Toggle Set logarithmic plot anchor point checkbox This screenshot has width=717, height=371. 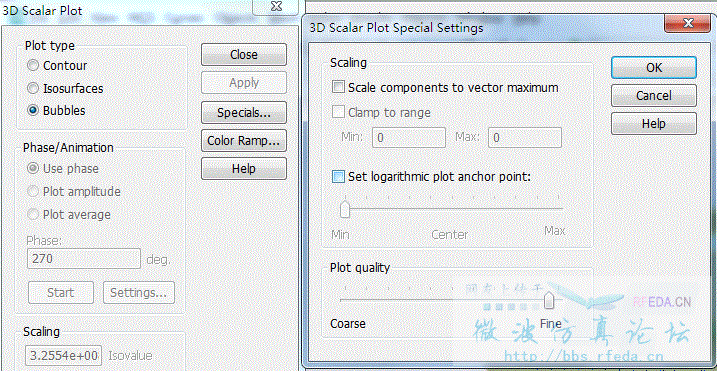coord(338,177)
